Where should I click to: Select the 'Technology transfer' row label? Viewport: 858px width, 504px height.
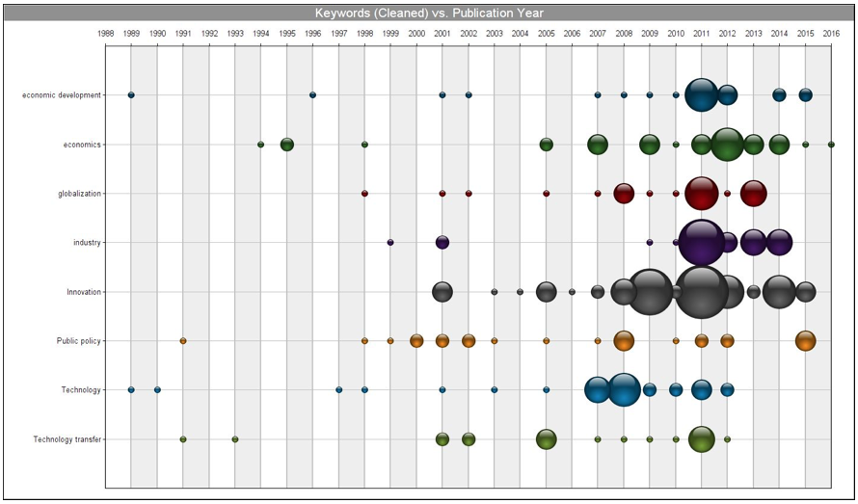67,439
